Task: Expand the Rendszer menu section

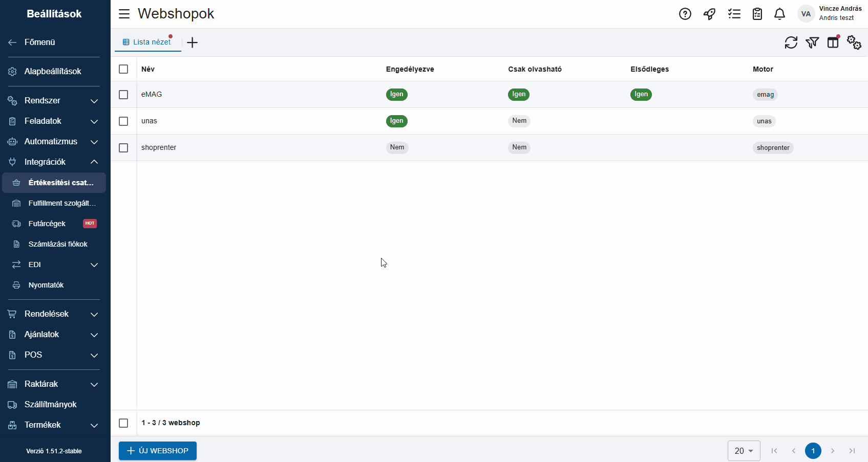Action: [x=54, y=101]
